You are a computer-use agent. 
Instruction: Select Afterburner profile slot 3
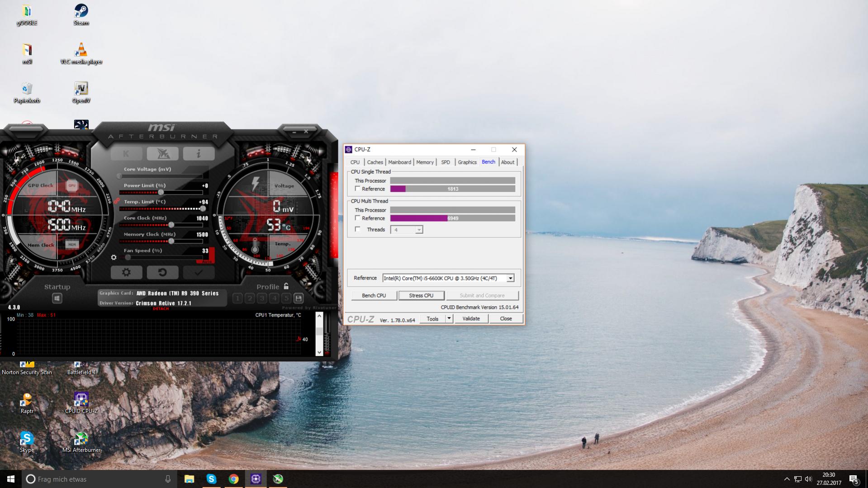[262, 298]
